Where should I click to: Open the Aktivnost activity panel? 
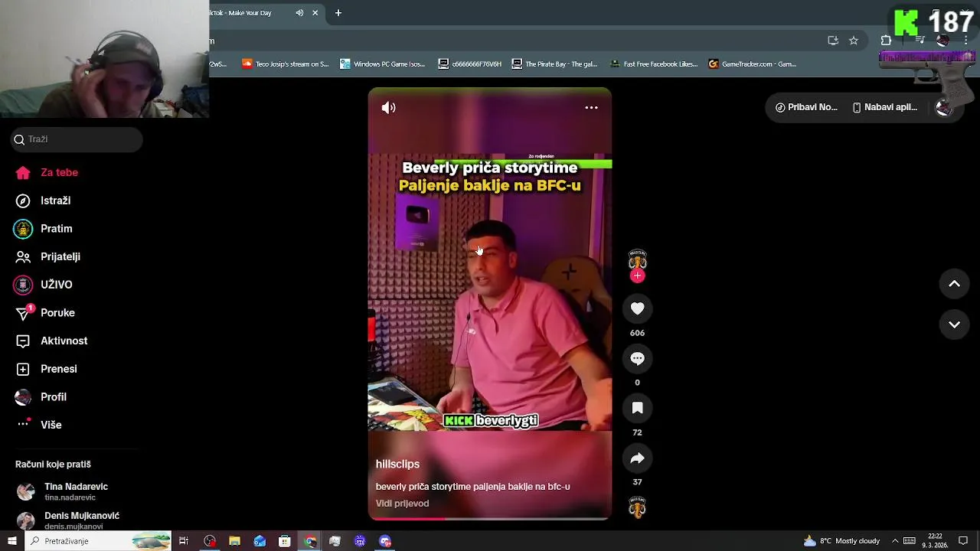click(x=52, y=341)
